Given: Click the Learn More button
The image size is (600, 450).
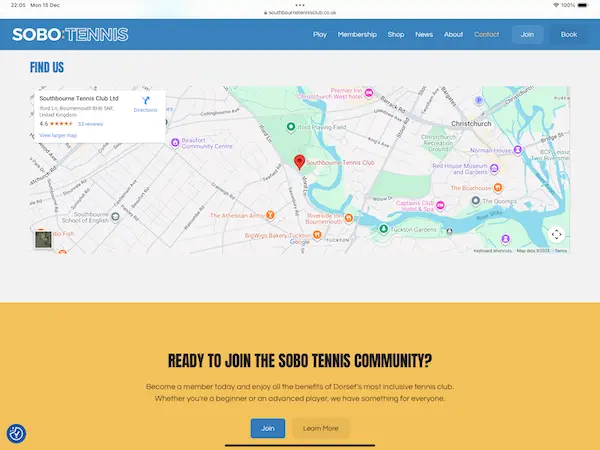Looking at the screenshot, I should 321,428.
